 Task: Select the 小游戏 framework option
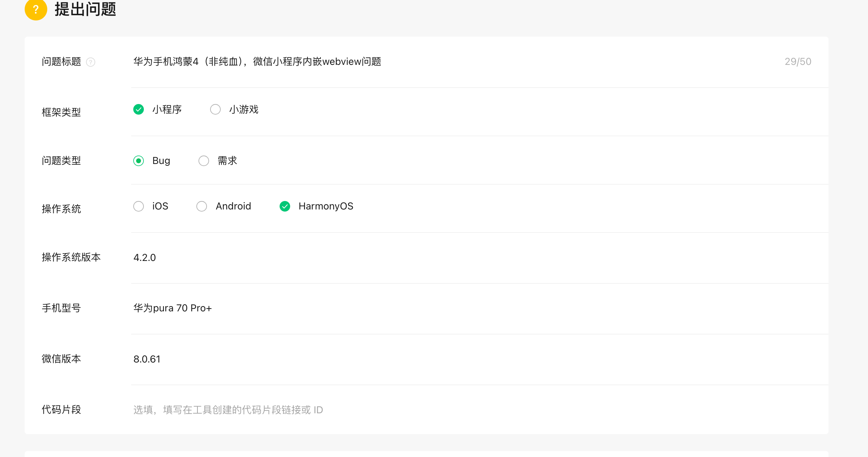pos(215,110)
